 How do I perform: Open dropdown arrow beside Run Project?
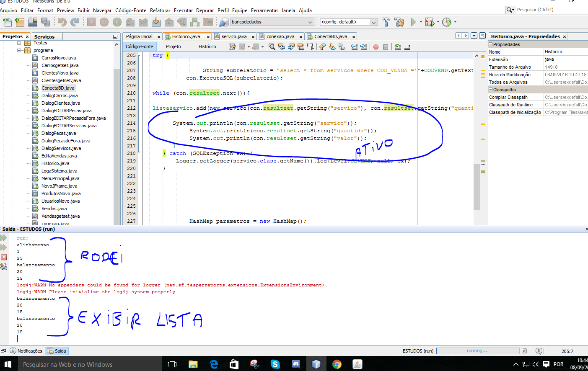421,22
